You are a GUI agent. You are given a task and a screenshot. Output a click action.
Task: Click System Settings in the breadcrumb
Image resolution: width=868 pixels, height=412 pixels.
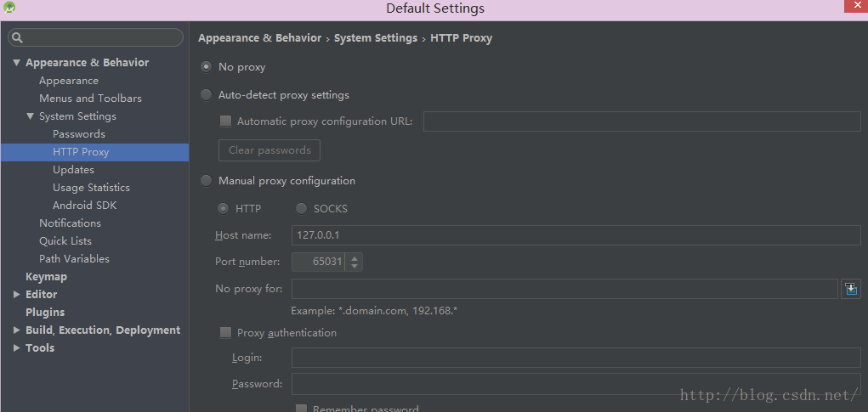coord(376,38)
